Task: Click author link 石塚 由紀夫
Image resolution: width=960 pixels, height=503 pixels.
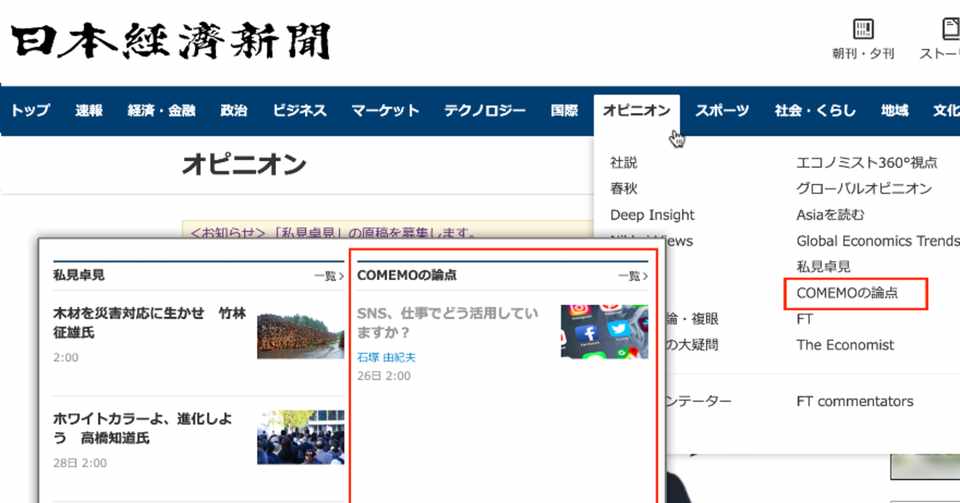Action: coord(386,357)
